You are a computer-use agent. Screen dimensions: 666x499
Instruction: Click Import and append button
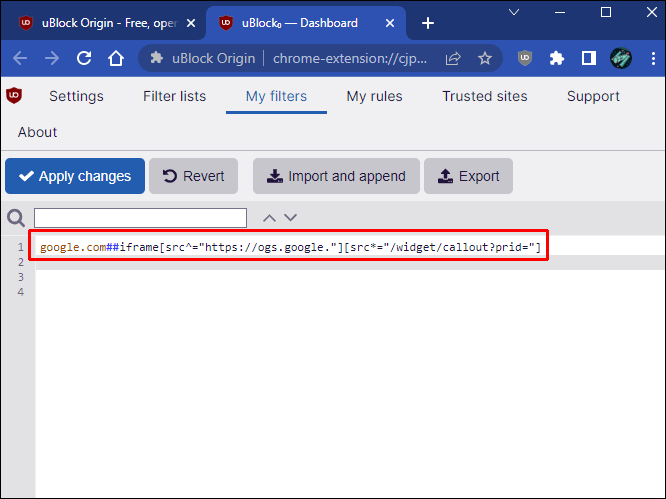click(x=336, y=176)
